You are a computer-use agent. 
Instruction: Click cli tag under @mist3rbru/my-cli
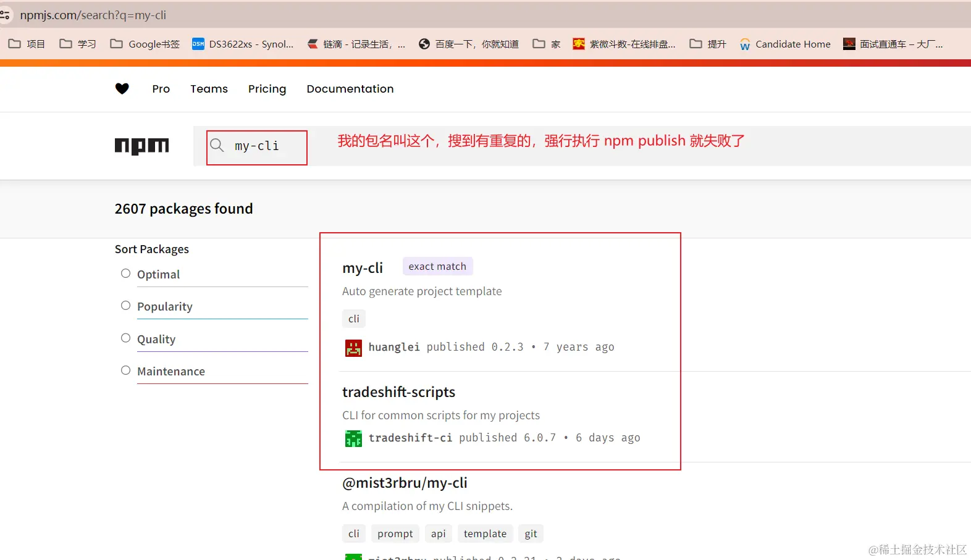click(354, 533)
